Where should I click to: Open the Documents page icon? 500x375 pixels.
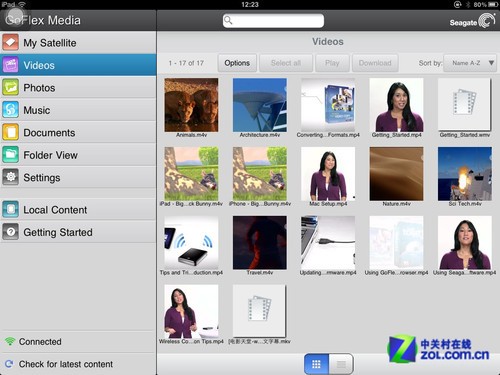(10, 132)
